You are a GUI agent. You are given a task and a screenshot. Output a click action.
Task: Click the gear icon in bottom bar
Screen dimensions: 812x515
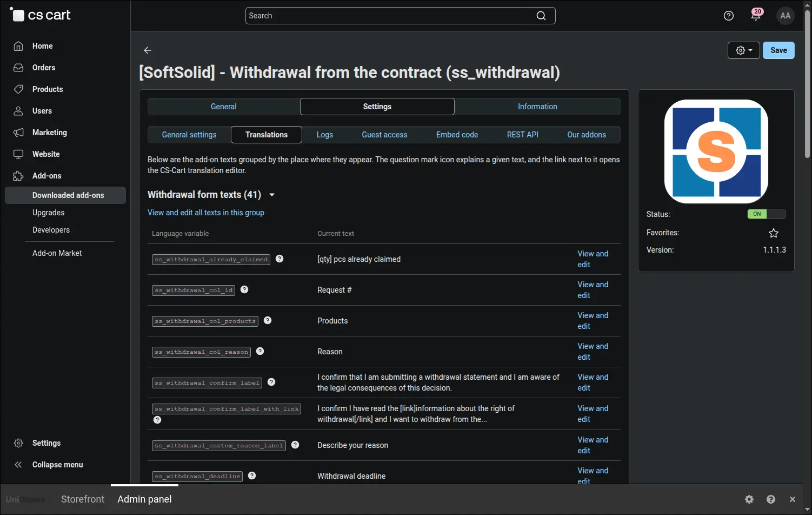point(749,499)
